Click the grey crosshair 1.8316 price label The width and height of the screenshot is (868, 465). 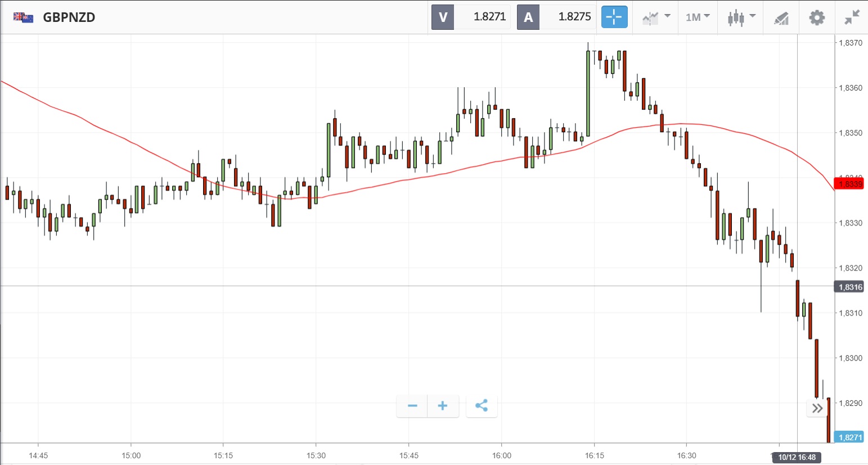click(x=849, y=287)
